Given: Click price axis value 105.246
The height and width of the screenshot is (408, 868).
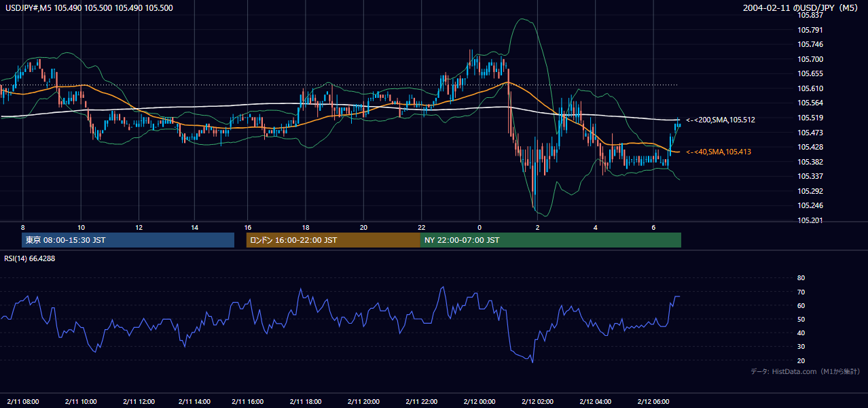Looking at the screenshot, I should pyautogui.click(x=810, y=205).
